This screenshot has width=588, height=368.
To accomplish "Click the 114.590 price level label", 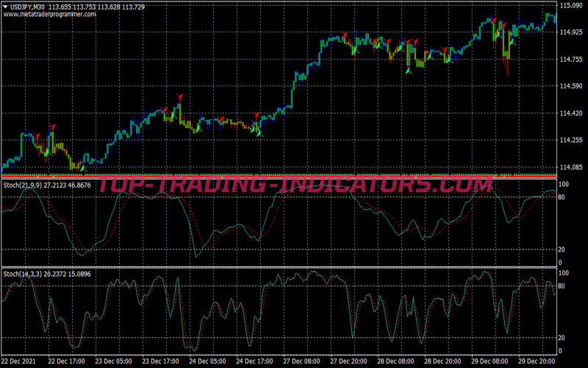I will click(x=571, y=86).
